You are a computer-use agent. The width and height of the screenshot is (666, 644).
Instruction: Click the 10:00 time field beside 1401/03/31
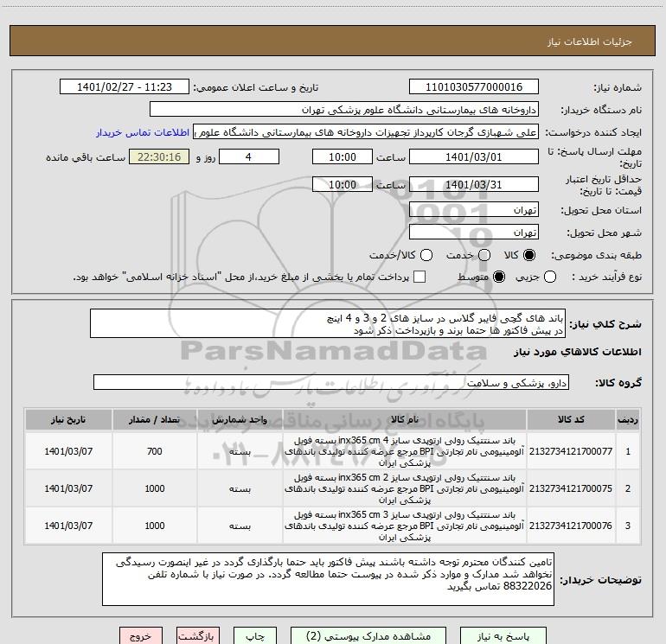pos(343,184)
